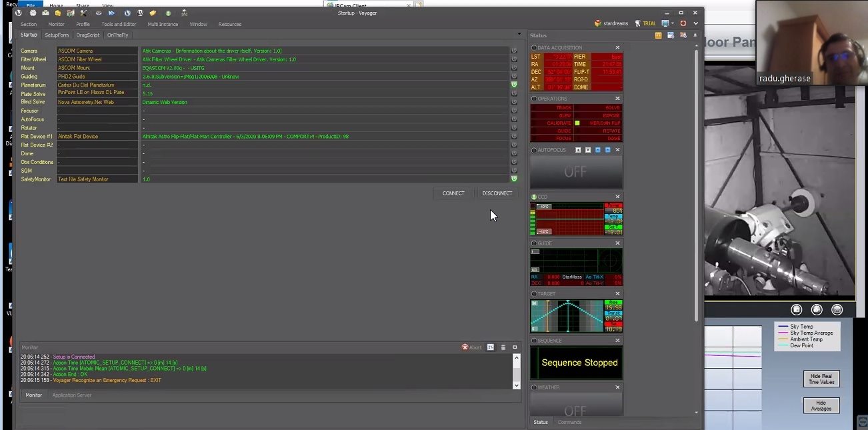Click the AUTOFOCUS widget status circle

tap(534, 150)
